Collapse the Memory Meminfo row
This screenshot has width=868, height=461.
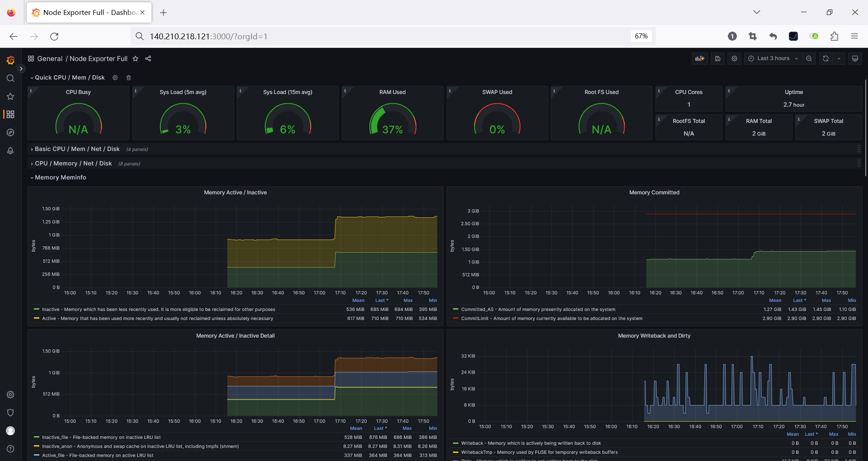click(x=60, y=178)
